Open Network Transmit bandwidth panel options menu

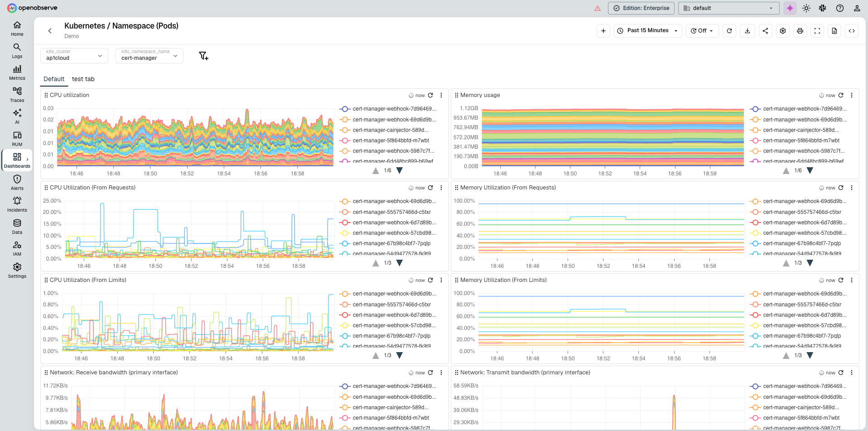coord(852,373)
